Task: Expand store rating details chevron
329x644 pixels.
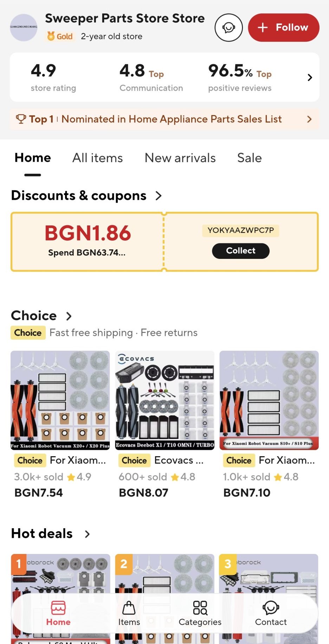Action: [x=310, y=77]
